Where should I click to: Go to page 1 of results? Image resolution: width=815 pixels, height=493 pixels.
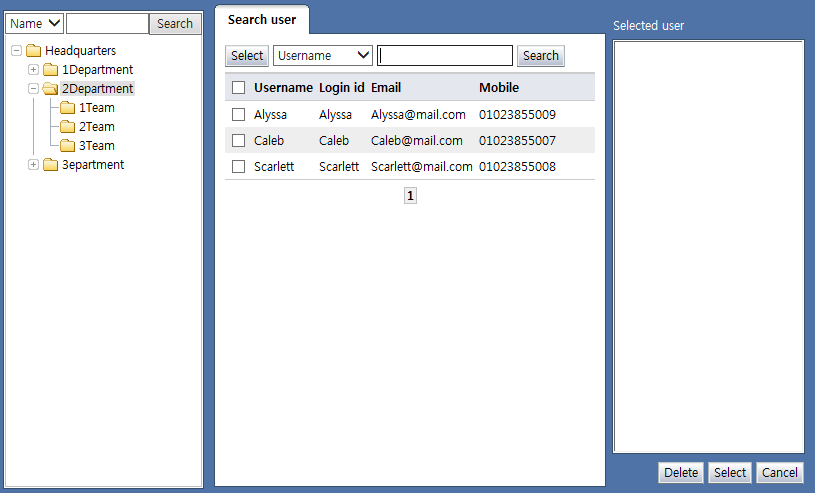click(410, 196)
